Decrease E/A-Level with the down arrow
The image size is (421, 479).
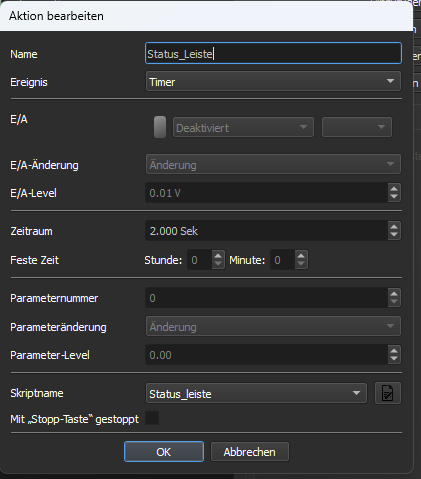pyautogui.click(x=394, y=197)
